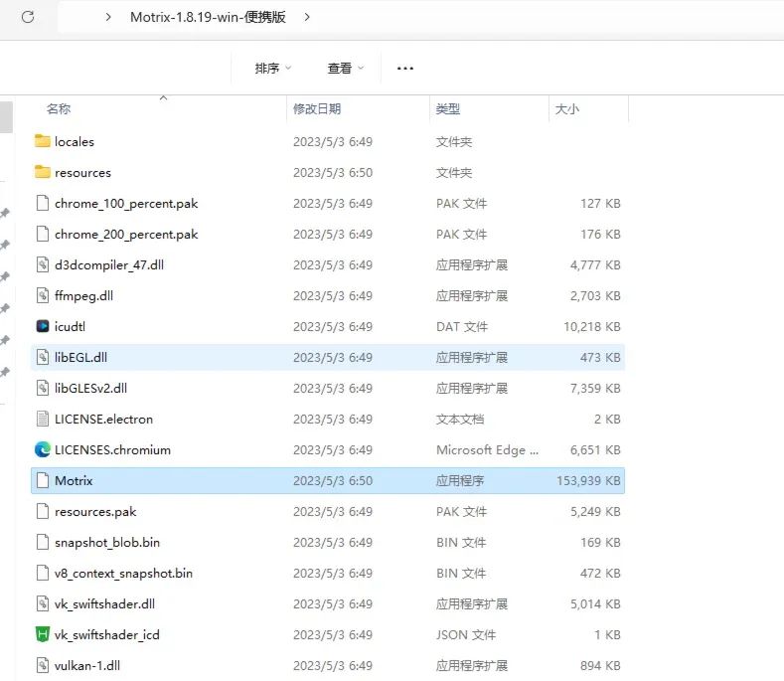Click the 473 KB size of libEGL.dll
This screenshot has height=681, width=784.
[600, 357]
